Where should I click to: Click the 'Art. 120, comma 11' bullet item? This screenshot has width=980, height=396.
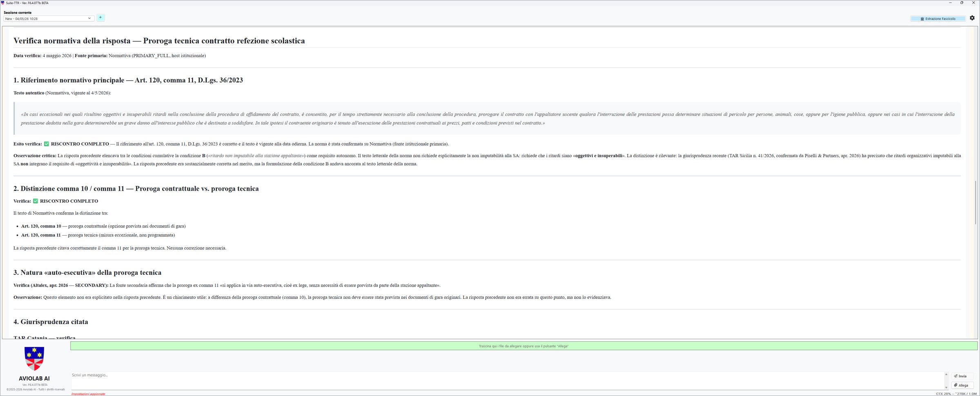(x=98, y=235)
